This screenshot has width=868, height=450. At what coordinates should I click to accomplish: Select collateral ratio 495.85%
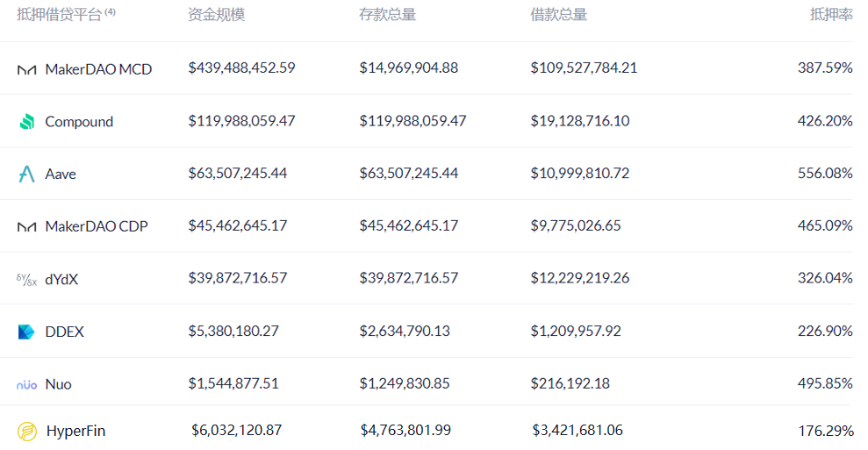(825, 383)
